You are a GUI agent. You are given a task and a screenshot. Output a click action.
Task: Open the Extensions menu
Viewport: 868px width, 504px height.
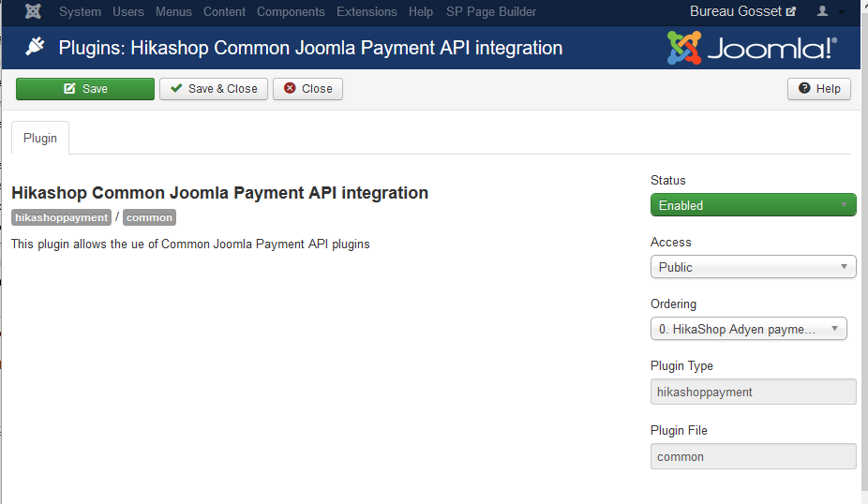(x=367, y=11)
